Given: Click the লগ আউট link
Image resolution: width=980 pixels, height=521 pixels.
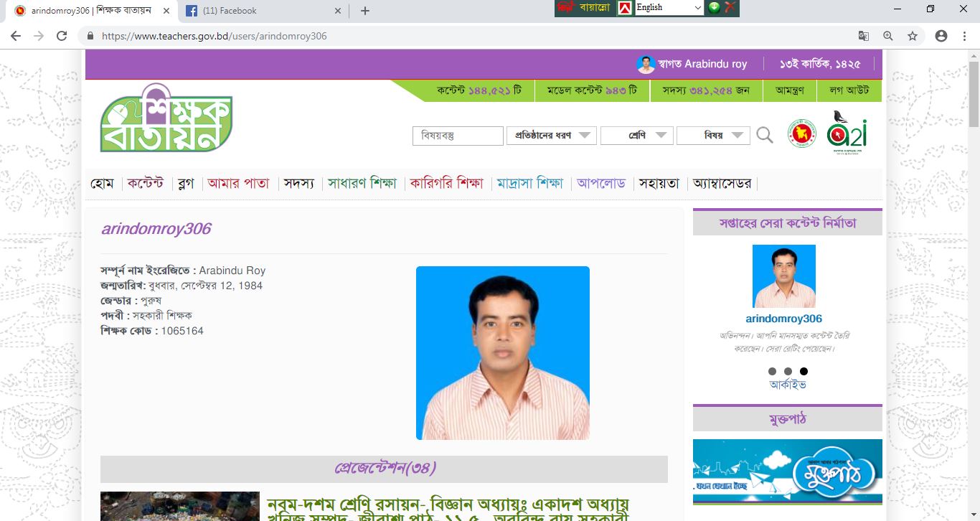Looking at the screenshot, I should 849,90.
